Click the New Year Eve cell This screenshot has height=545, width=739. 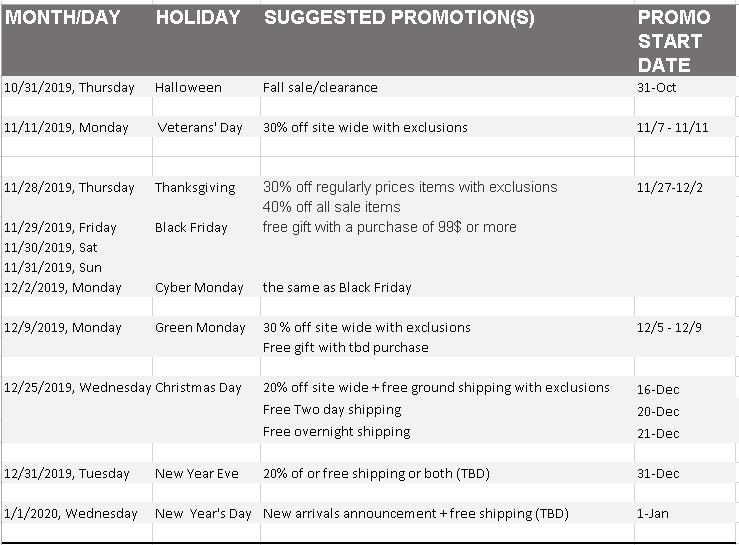(206, 473)
